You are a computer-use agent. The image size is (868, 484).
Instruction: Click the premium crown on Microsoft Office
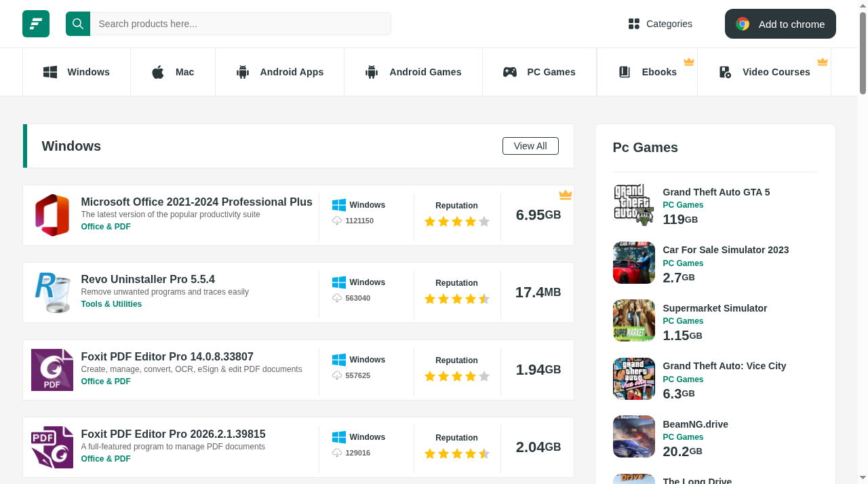pyautogui.click(x=566, y=195)
